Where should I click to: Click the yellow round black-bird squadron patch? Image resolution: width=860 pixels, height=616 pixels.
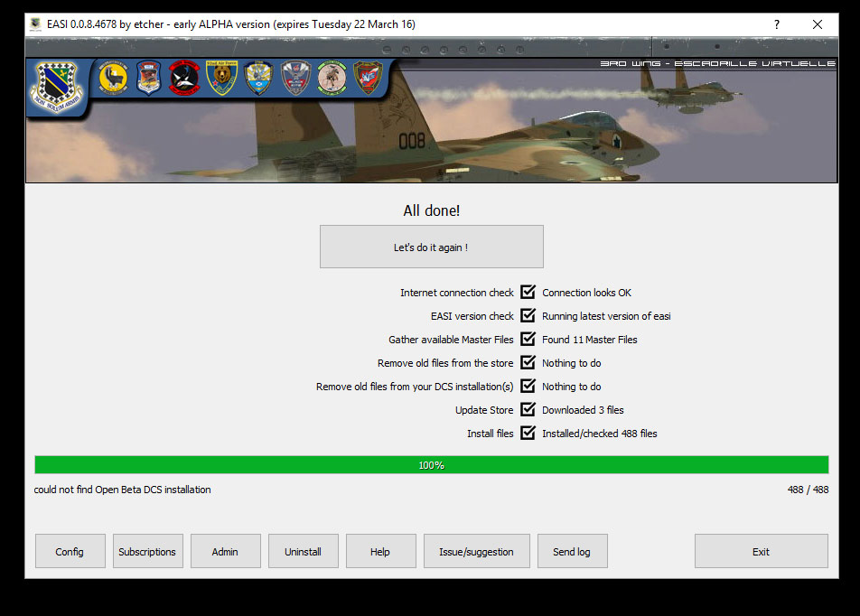click(x=113, y=79)
